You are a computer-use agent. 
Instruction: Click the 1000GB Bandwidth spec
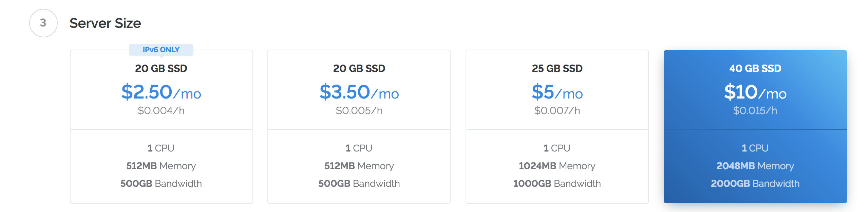[x=557, y=183]
